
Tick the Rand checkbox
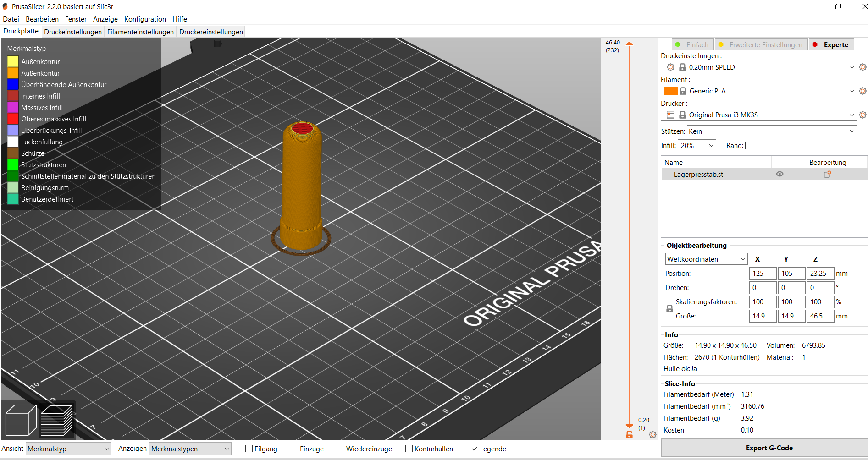click(x=749, y=146)
